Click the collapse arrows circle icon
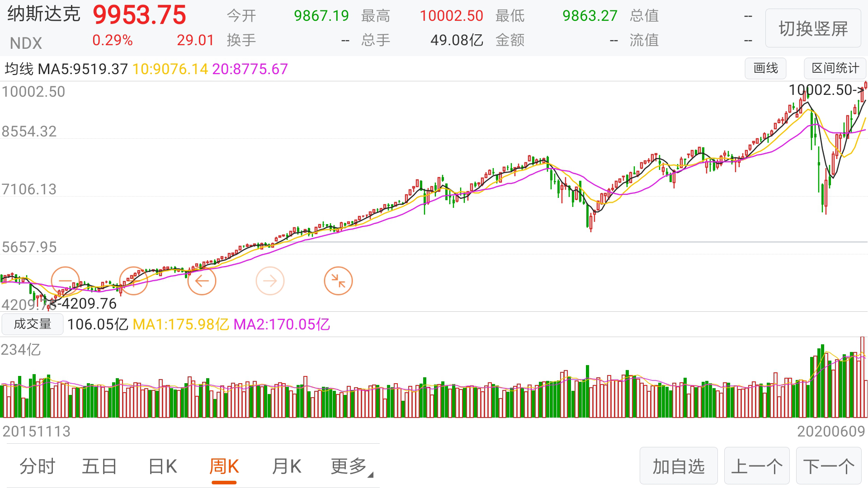 [338, 281]
